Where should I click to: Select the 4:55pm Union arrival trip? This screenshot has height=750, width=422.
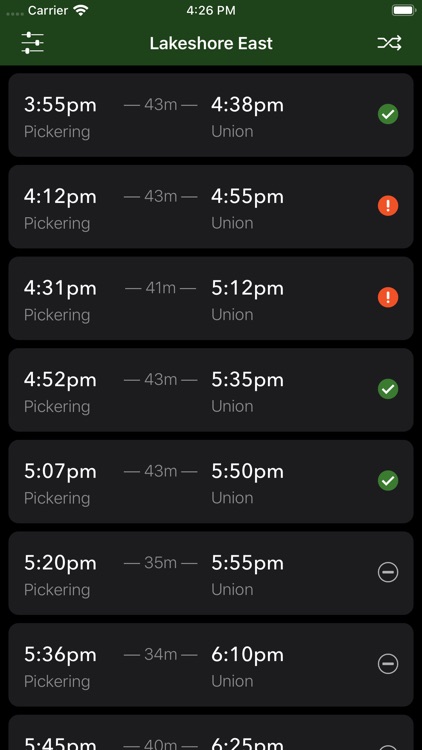click(x=211, y=207)
